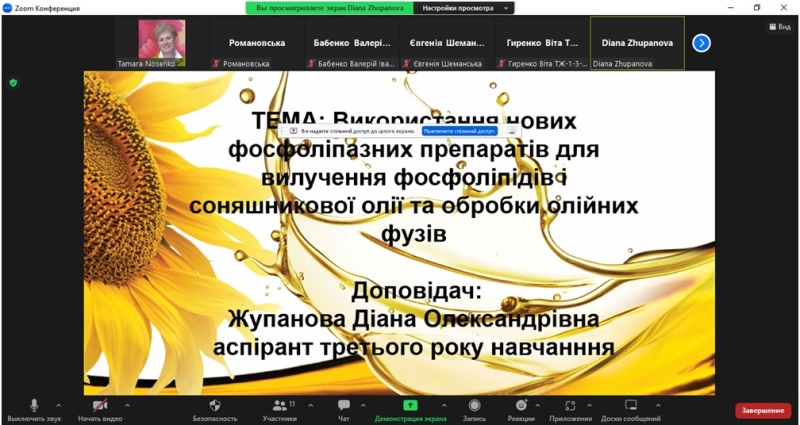Click green viewing Diana Zhupanova screen banner
Screen dimensions: 800x425
330,8
